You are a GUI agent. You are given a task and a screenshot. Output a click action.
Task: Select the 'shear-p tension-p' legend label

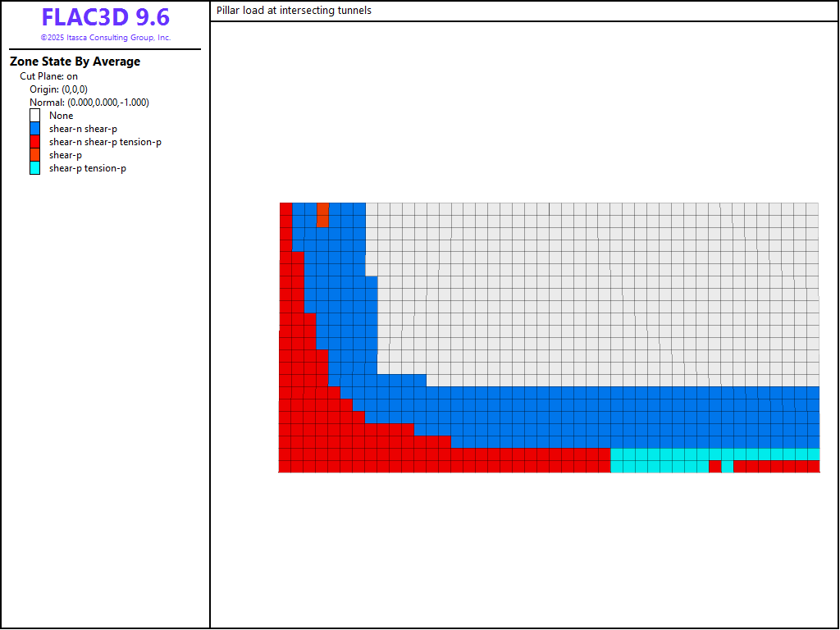[87, 168]
